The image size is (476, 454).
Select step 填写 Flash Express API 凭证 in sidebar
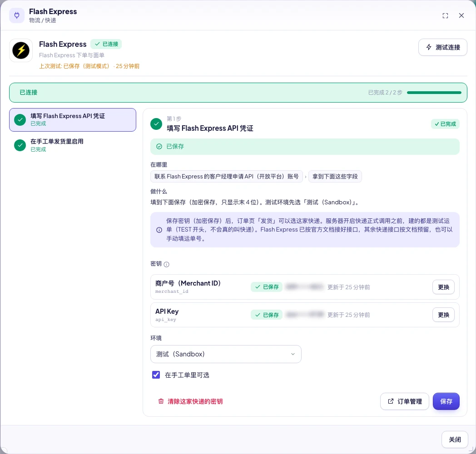pos(73,120)
